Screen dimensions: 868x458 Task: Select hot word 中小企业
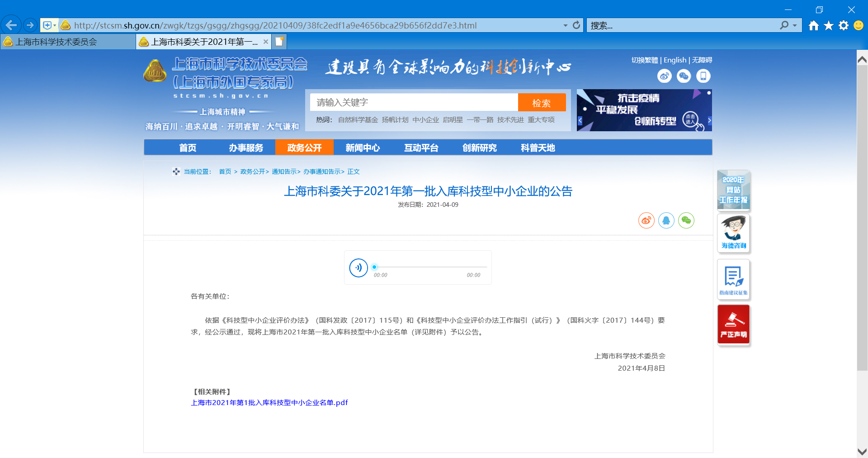coord(426,120)
